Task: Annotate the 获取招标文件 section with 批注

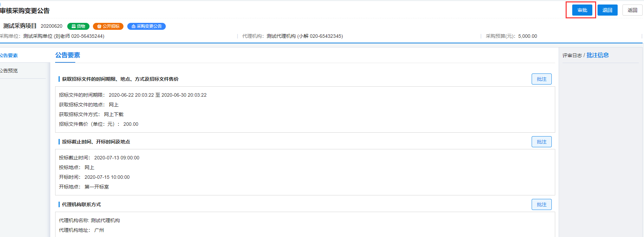Action: point(541,79)
